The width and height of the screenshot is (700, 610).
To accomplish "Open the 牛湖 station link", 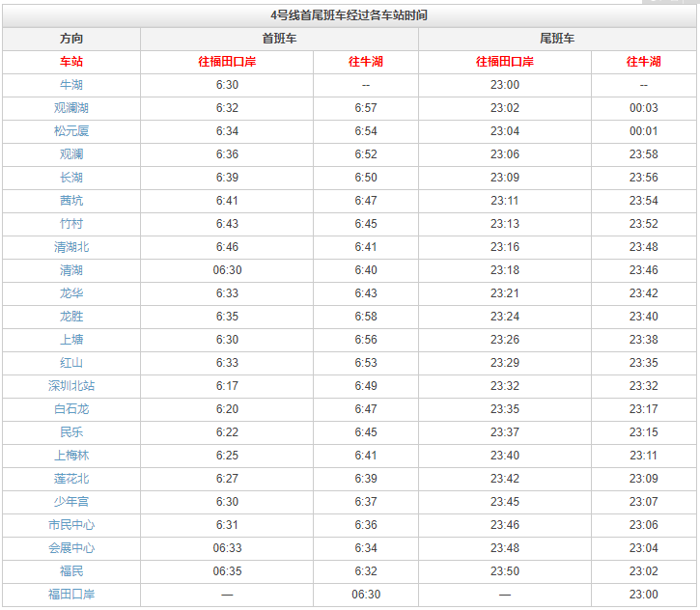I will click(71, 85).
